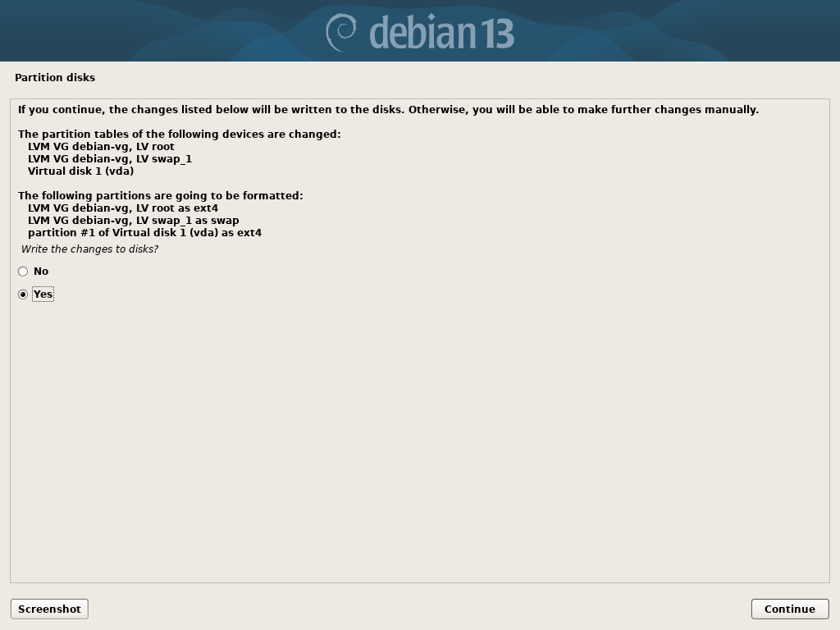Viewport: 840px width, 630px height.
Task: Click the "Yes" option label
Action: point(43,294)
